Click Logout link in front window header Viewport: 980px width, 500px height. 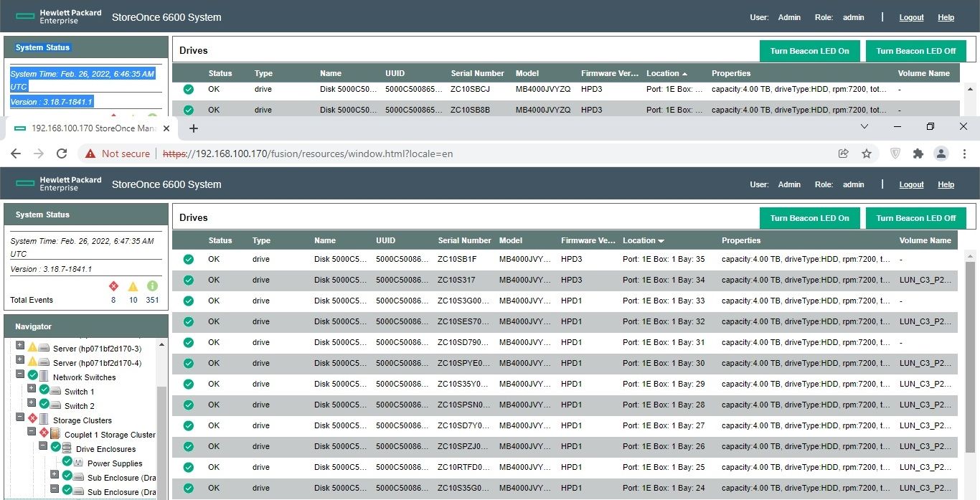coord(911,184)
